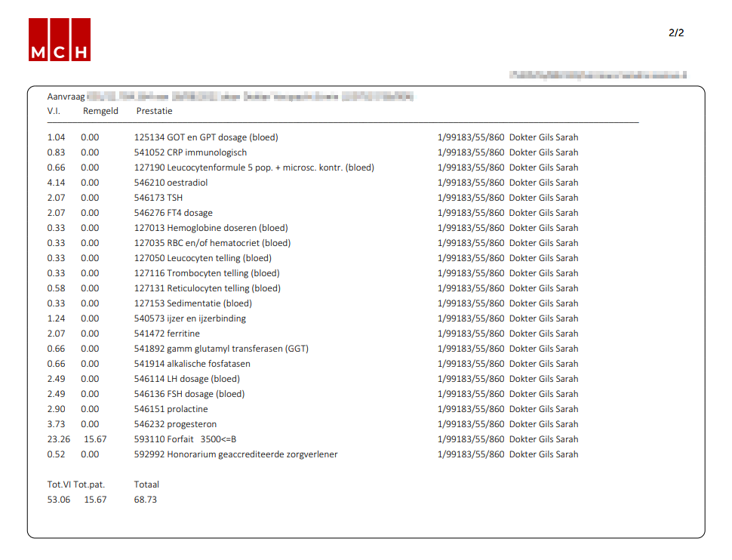
Task: Click the Remgeld column header
Action: click(x=100, y=110)
